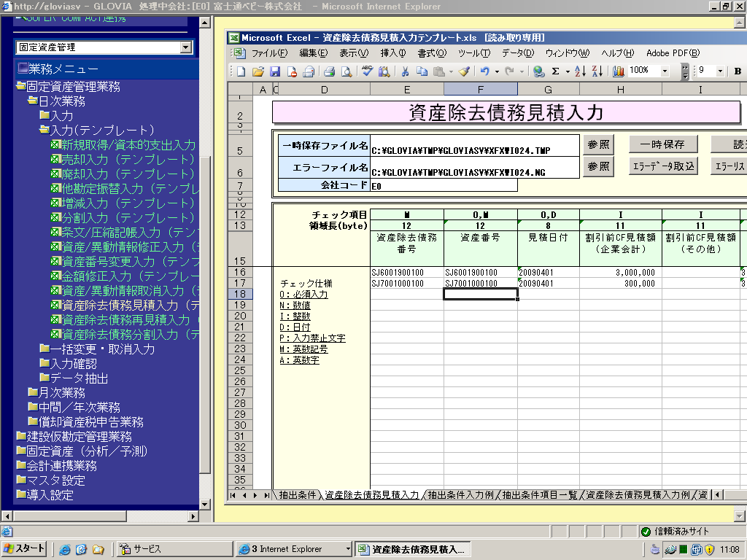This screenshot has width=747, height=560.
Task: Open the 編集(E) menu
Action: click(314, 53)
